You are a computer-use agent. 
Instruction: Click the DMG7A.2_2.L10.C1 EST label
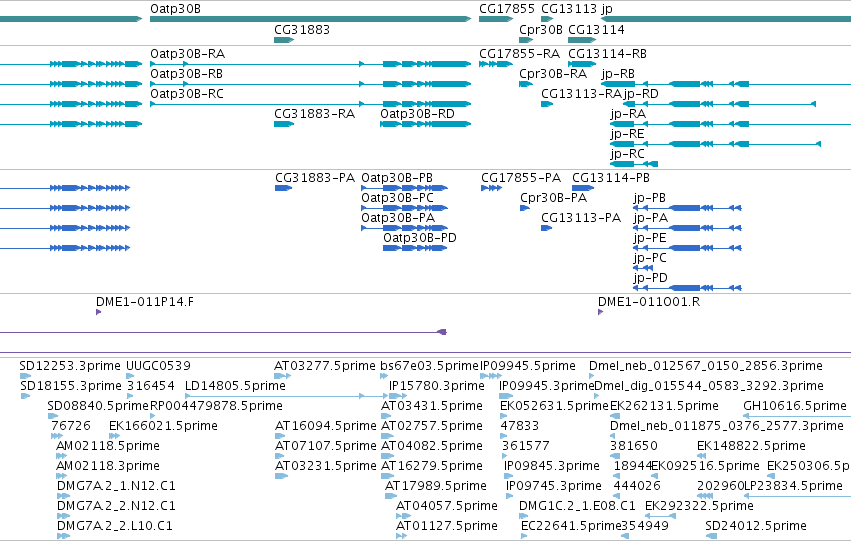pos(115,527)
